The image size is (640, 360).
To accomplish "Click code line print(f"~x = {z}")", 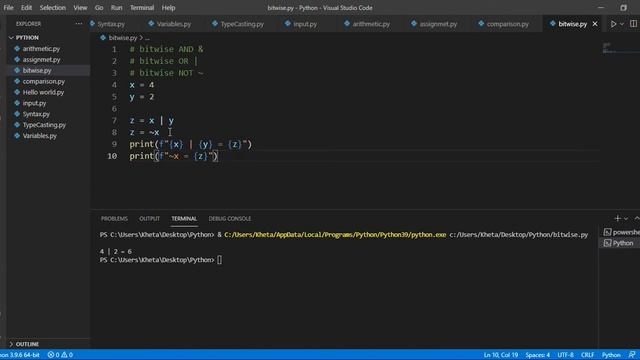I will click(x=174, y=156).
